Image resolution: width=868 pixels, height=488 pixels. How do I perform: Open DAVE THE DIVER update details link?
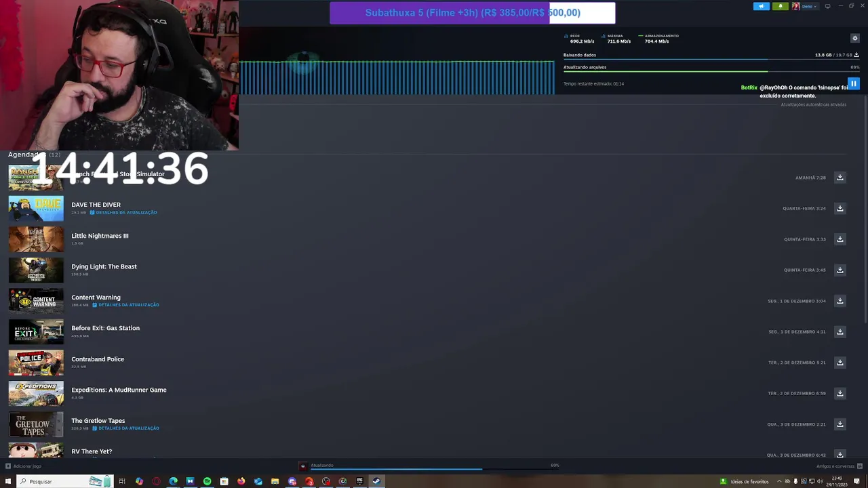tap(123, 213)
